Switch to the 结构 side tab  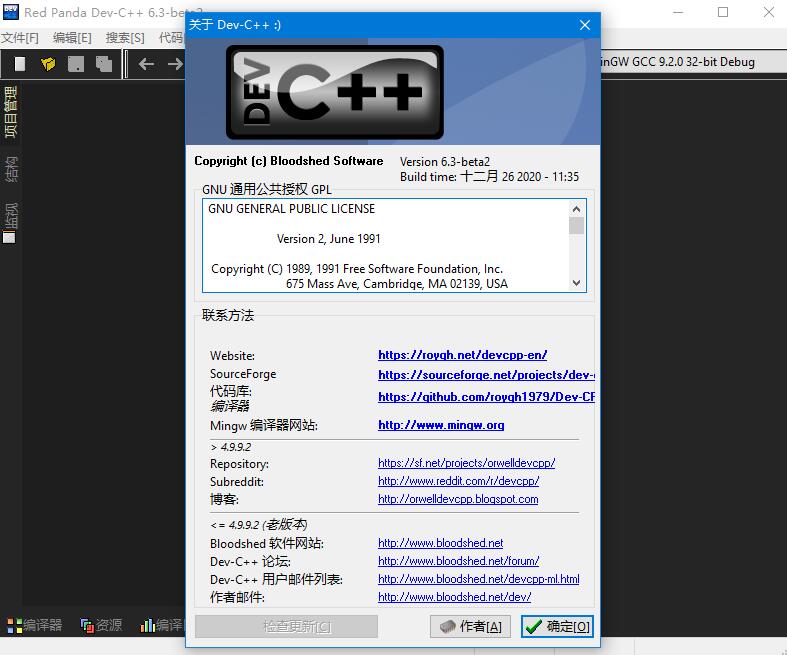coord(10,169)
